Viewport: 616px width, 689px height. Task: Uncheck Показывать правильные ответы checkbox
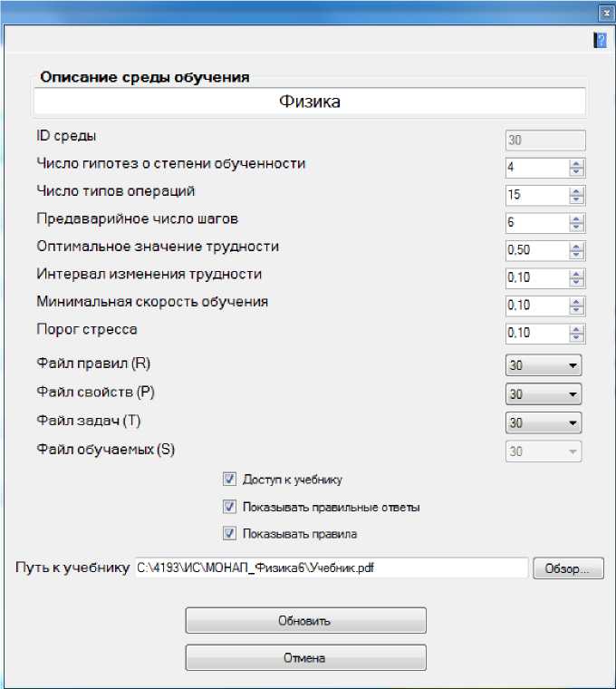(229, 507)
